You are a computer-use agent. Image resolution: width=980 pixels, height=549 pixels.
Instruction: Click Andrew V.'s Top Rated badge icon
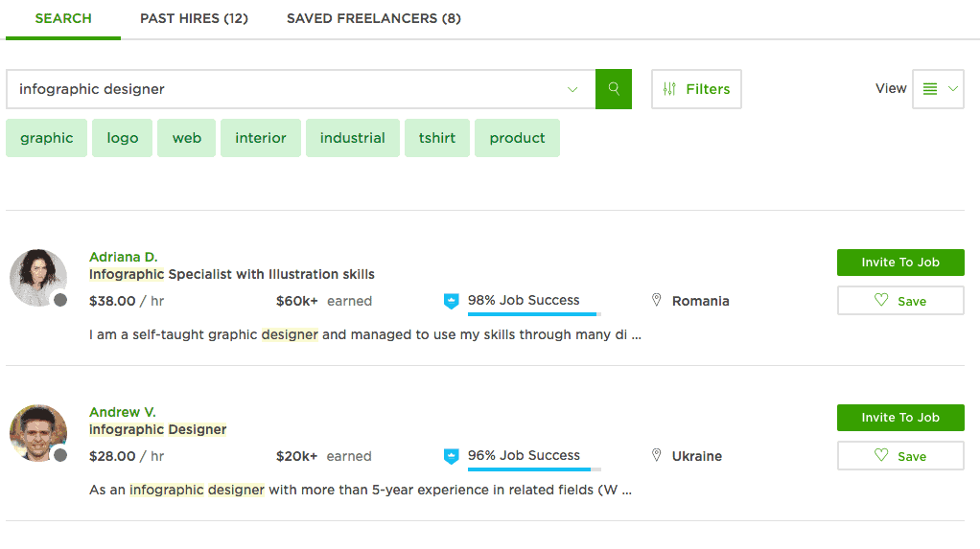click(452, 457)
